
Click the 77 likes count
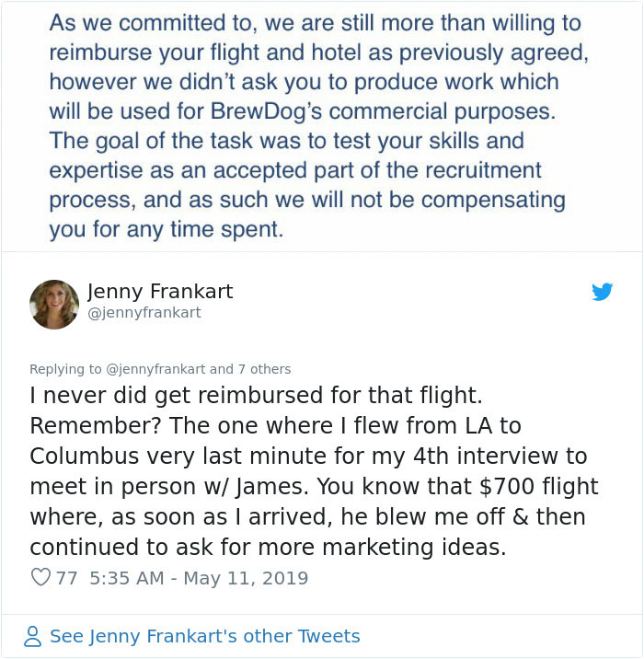[66, 578]
